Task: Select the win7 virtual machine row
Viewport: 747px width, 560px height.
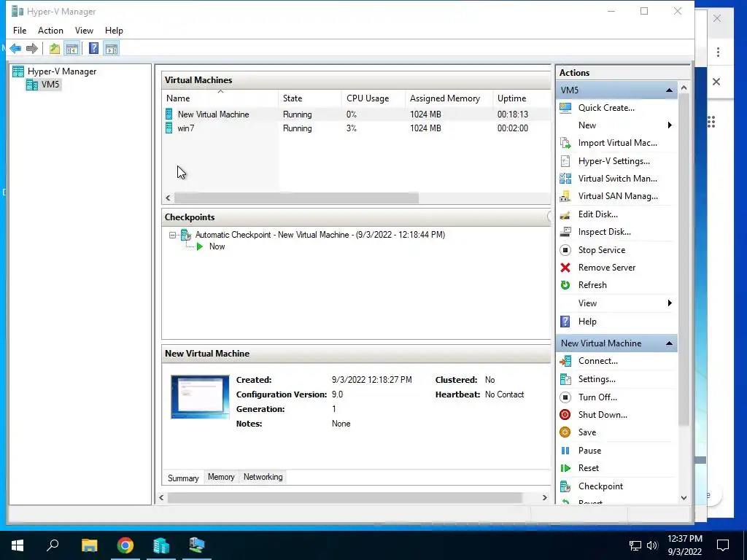Action: click(x=356, y=128)
